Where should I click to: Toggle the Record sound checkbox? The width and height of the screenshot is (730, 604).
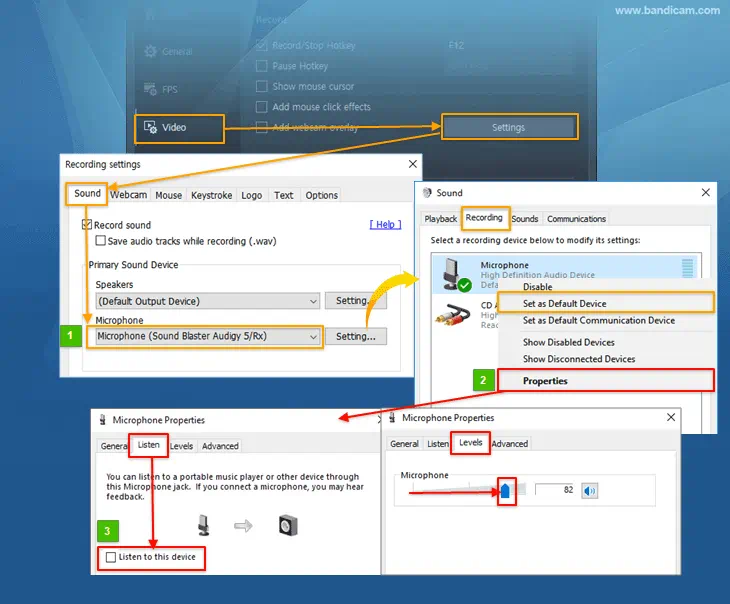[88, 225]
